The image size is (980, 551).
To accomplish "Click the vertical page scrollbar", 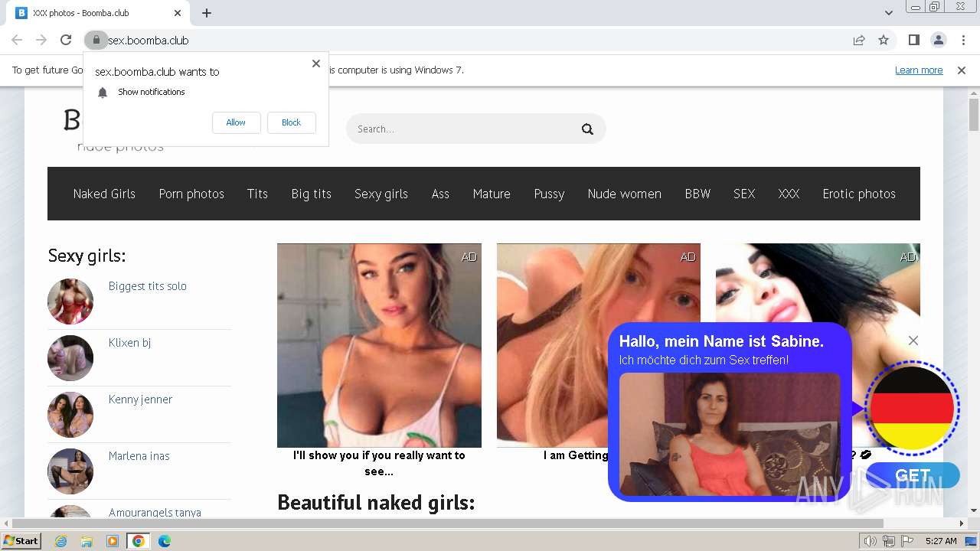I will (x=974, y=115).
